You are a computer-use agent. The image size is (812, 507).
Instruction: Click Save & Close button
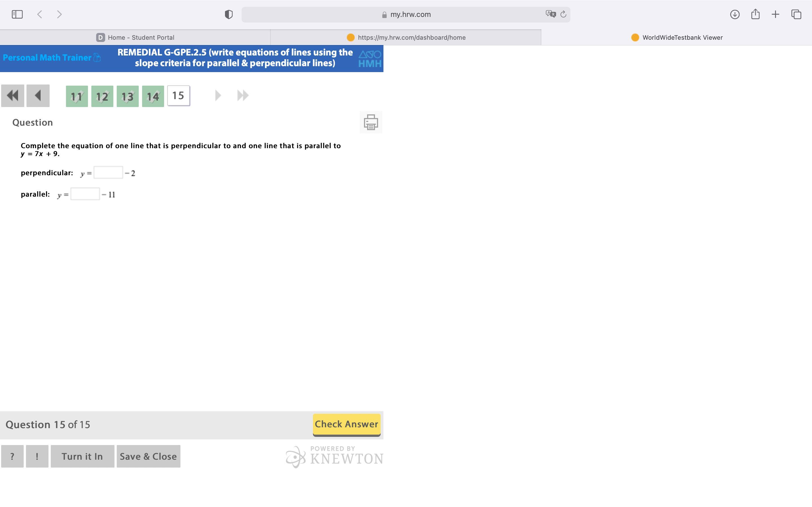tap(148, 456)
